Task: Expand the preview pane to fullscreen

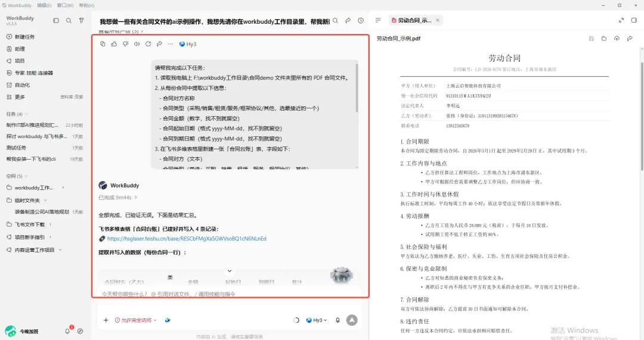Action: tap(621, 20)
